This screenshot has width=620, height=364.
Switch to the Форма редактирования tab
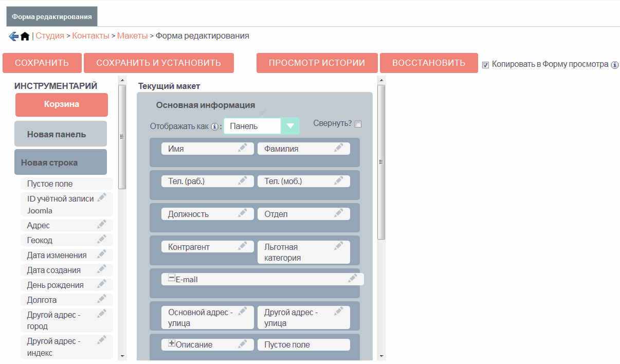[51, 16]
